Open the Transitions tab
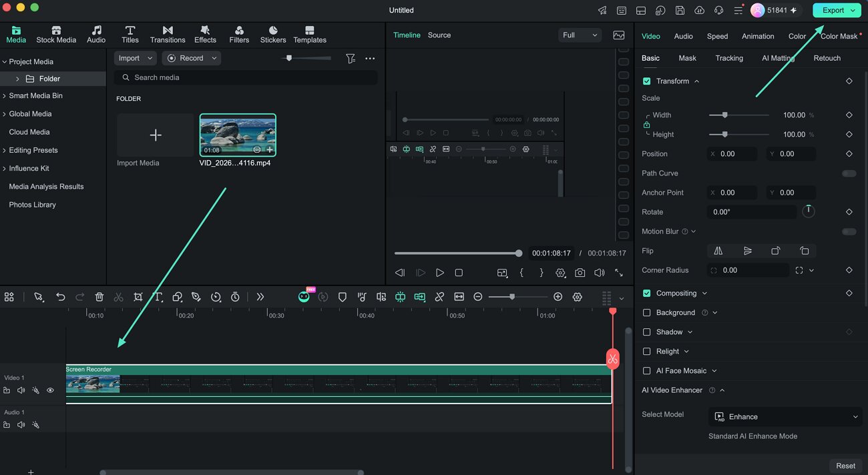 pos(168,35)
